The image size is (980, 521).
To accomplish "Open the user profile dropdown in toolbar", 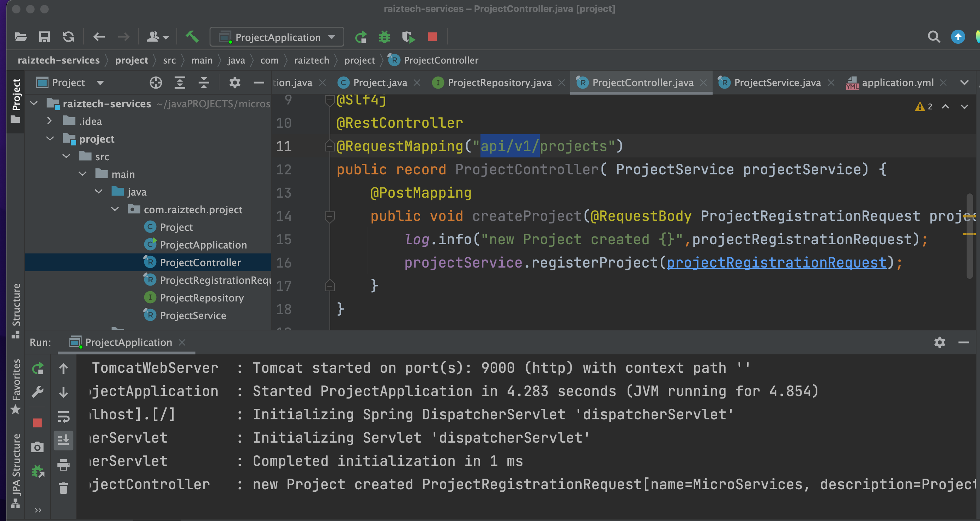I will coord(157,37).
